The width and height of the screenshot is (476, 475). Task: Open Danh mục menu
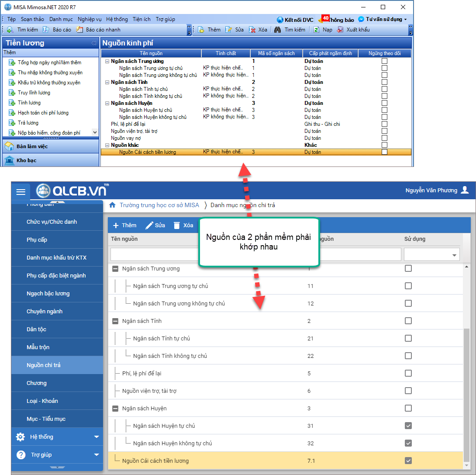pos(61,19)
